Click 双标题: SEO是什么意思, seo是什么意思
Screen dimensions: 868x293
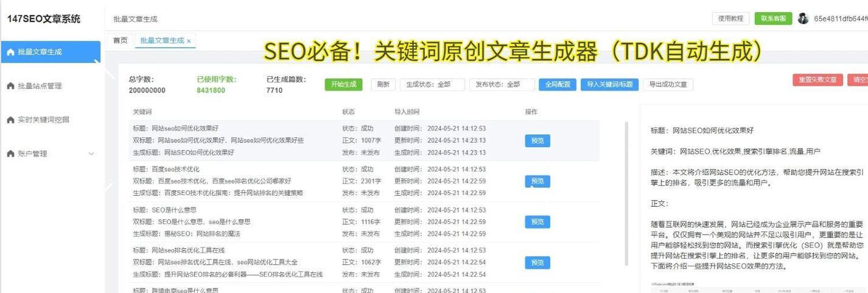pos(192,222)
